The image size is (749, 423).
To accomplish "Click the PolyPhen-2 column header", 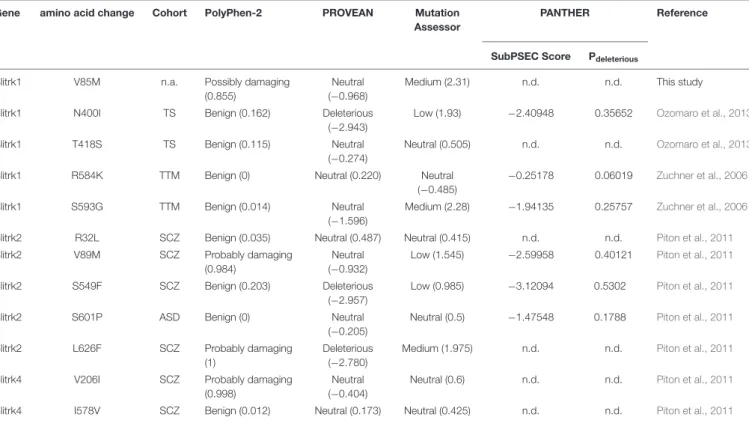I will [233, 13].
